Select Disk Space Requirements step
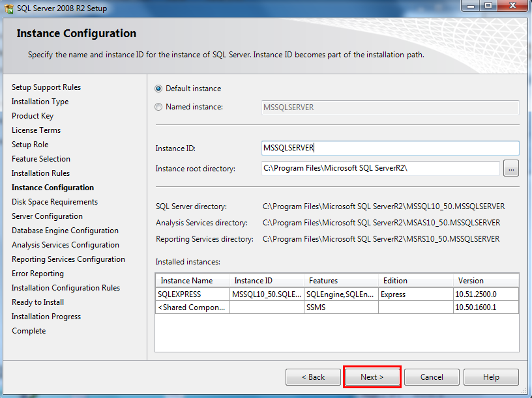The height and width of the screenshot is (398, 532). click(x=55, y=202)
